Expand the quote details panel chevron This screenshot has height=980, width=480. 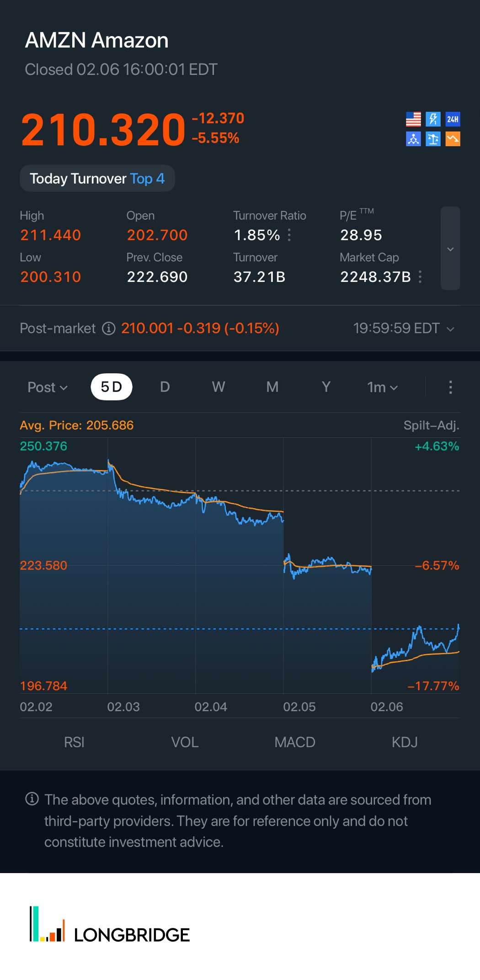[x=450, y=249]
